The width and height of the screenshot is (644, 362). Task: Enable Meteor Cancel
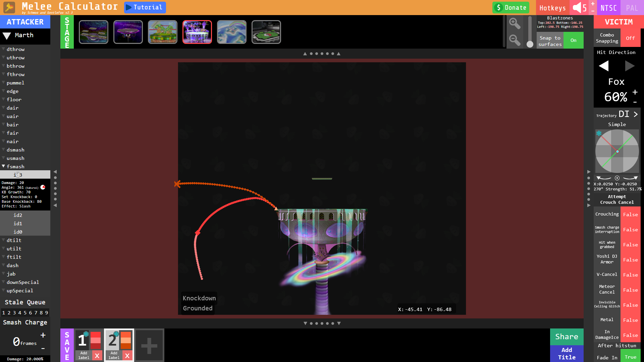click(x=631, y=290)
